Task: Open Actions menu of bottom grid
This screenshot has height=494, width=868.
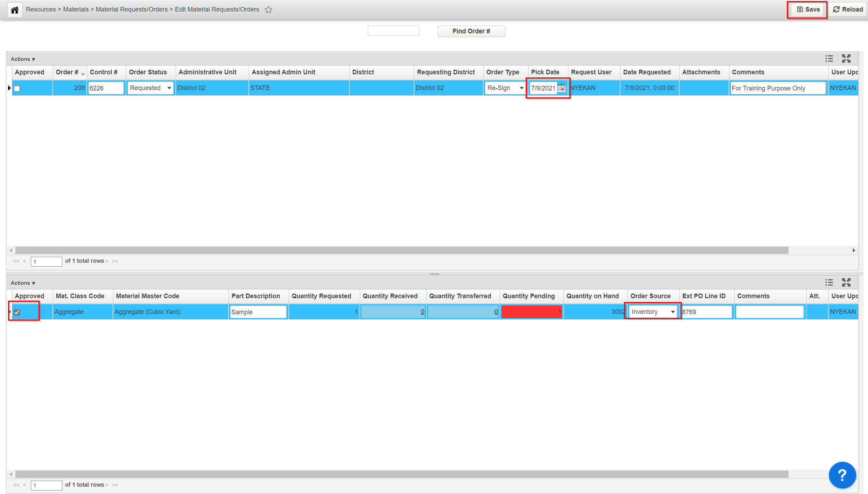Action: click(23, 283)
